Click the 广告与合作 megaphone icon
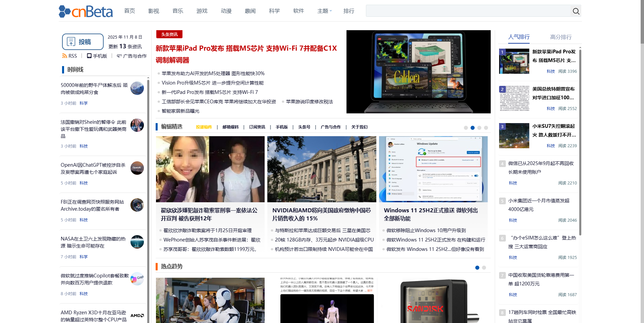The width and height of the screenshot is (644, 323). pos(119,56)
